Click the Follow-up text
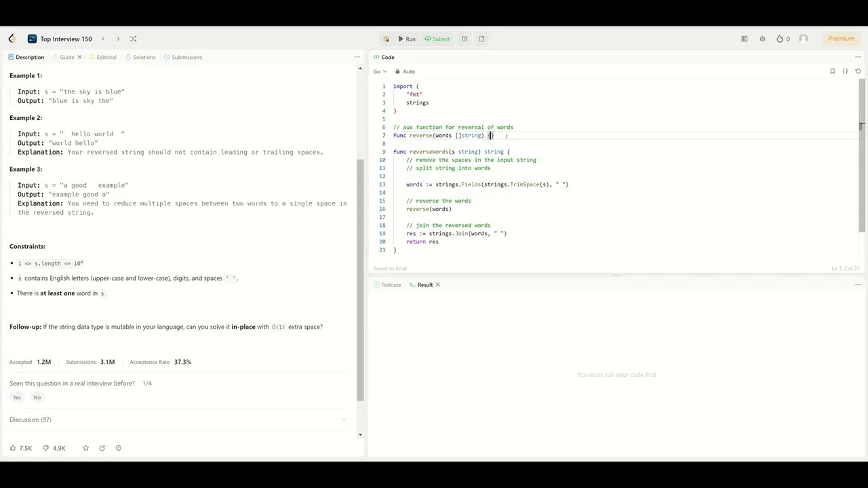Image resolution: width=868 pixels, height=488 pixels. 166,327
